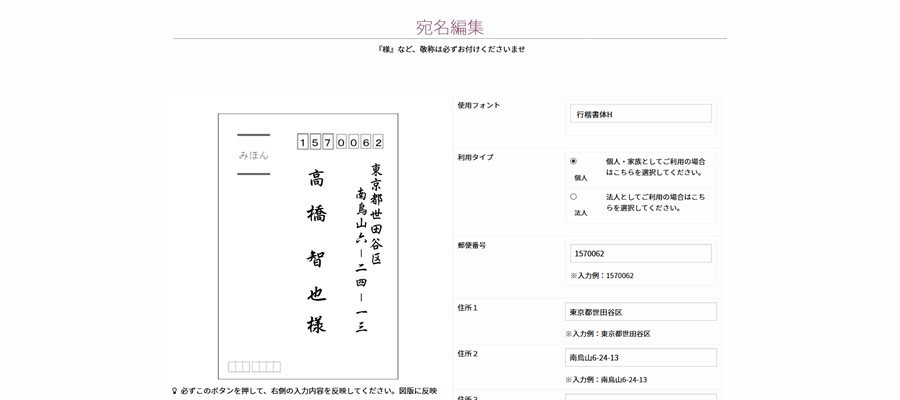
Task: Click the 住所2 input field 南烏山6-24-13
Action: (641, 358)
